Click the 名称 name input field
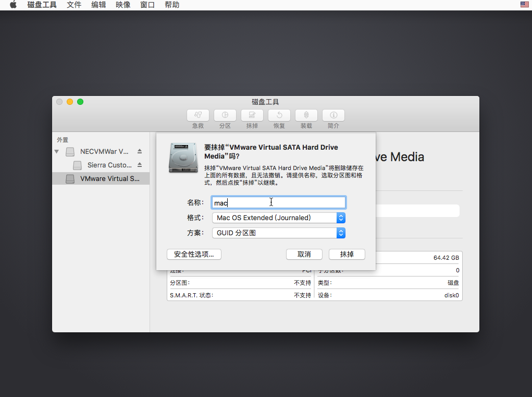Screen dimensions: 532x397 pos(279,202)
